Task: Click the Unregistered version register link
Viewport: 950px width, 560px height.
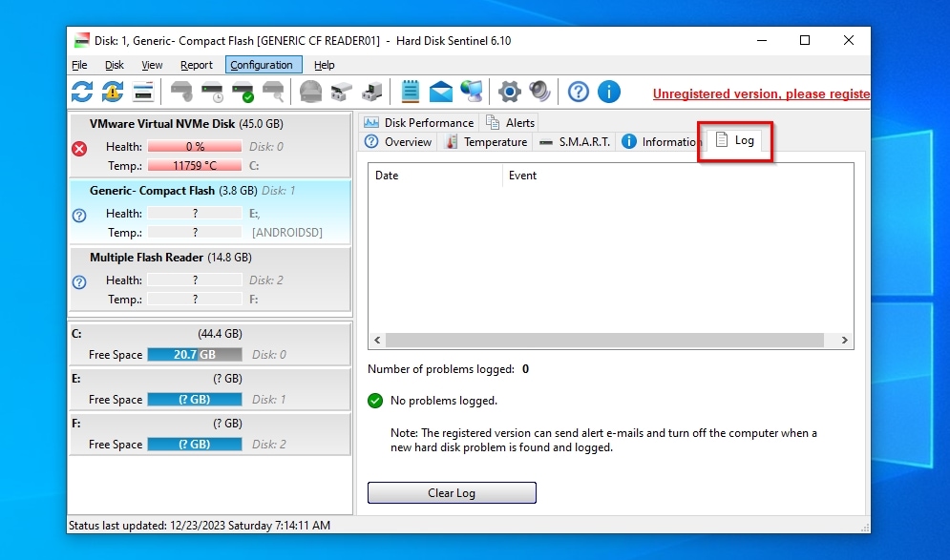Action: click(761, 93)
